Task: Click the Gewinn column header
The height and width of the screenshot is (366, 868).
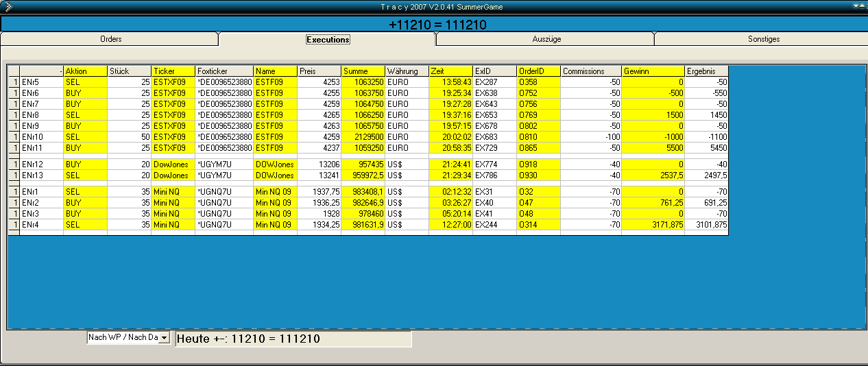Action: click(x=653, y=71)
